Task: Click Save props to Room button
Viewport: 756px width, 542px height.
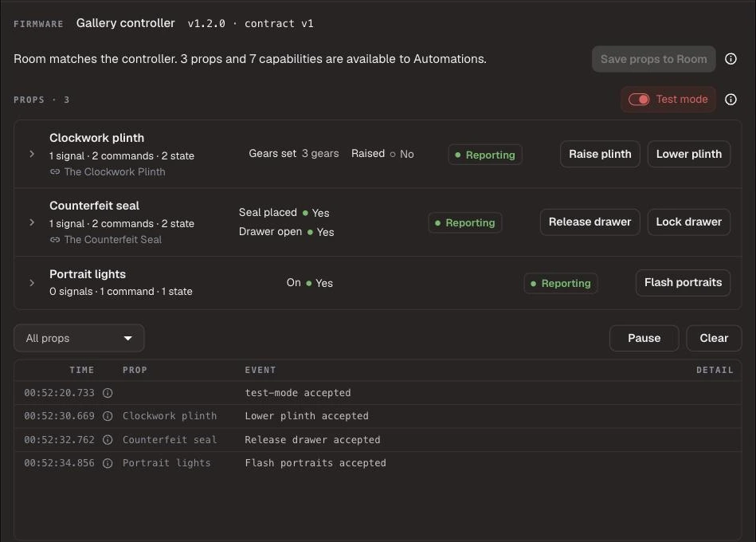Action: (x=653, y=59)
